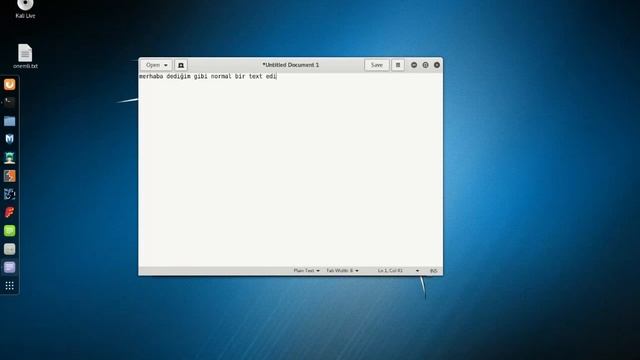Viewport: 640px width, 360px height.
Task: Show all applications grid
Action: 9,286
